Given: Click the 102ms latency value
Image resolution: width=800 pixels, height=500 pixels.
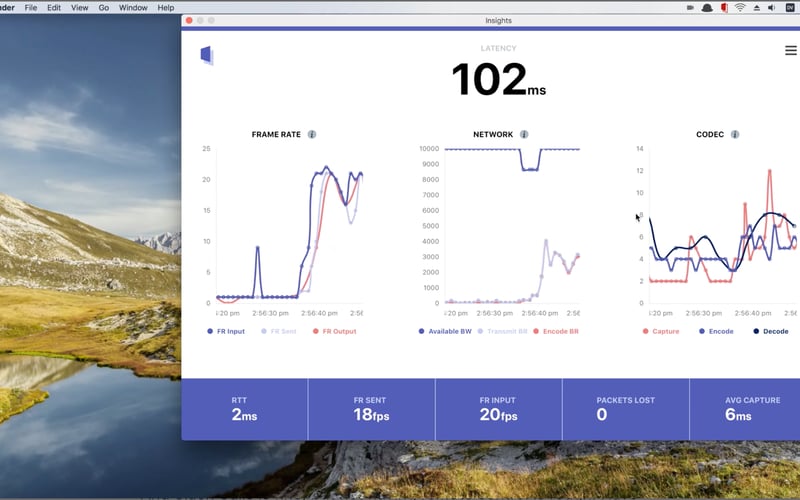Looking at the screenshot, I should 498,79.
